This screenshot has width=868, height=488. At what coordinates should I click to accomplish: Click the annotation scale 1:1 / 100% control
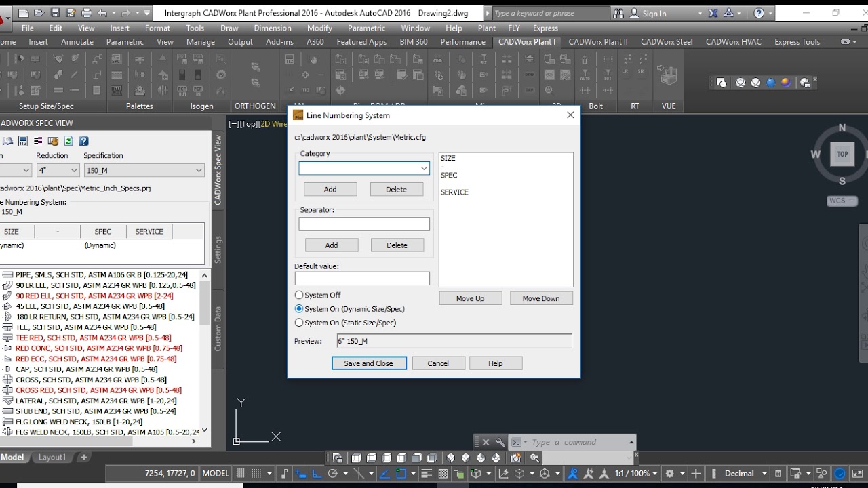635,474
